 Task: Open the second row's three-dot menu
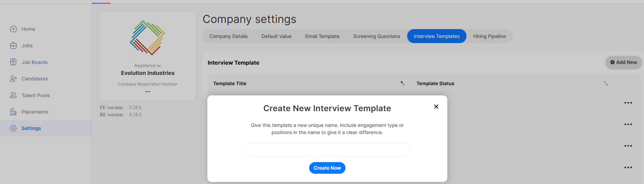[x=628, y=124]
